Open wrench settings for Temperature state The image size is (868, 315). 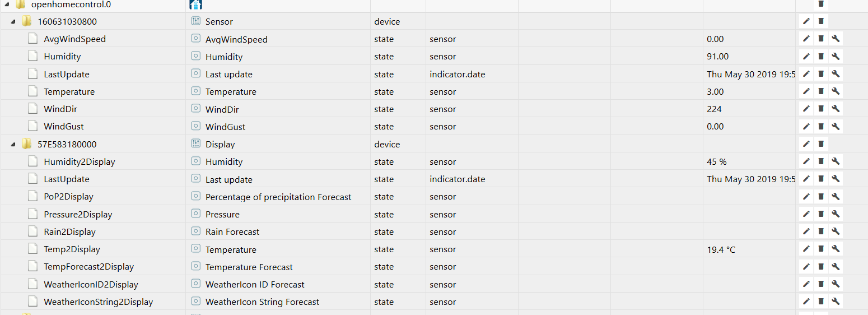[836, 91]
